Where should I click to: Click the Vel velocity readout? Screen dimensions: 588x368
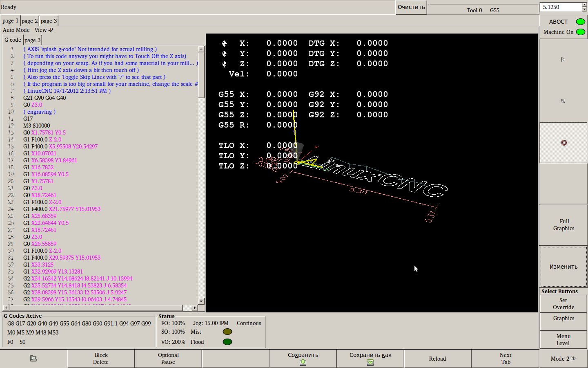[x=263, y=74]
